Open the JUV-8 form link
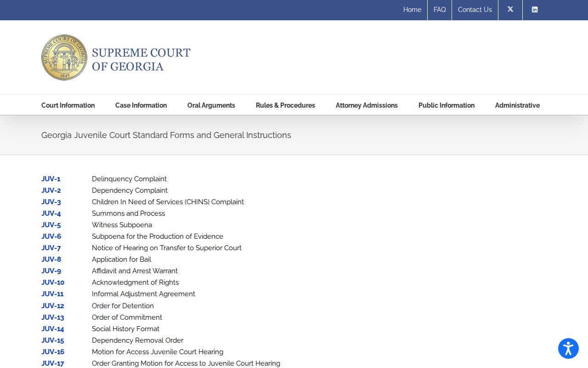Image resolution: width=588 pixels, height=368 pixels. pyautogui.click(x=51, y=259)
